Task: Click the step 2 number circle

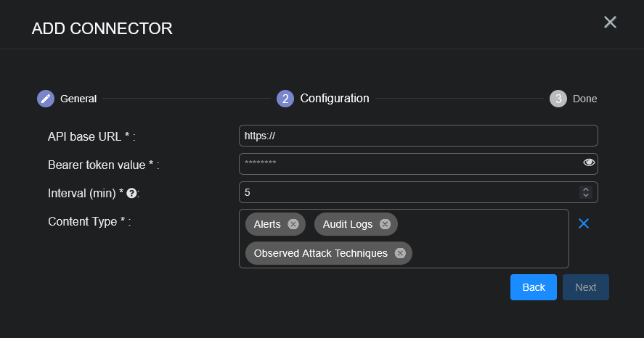Action: point(285,99)
